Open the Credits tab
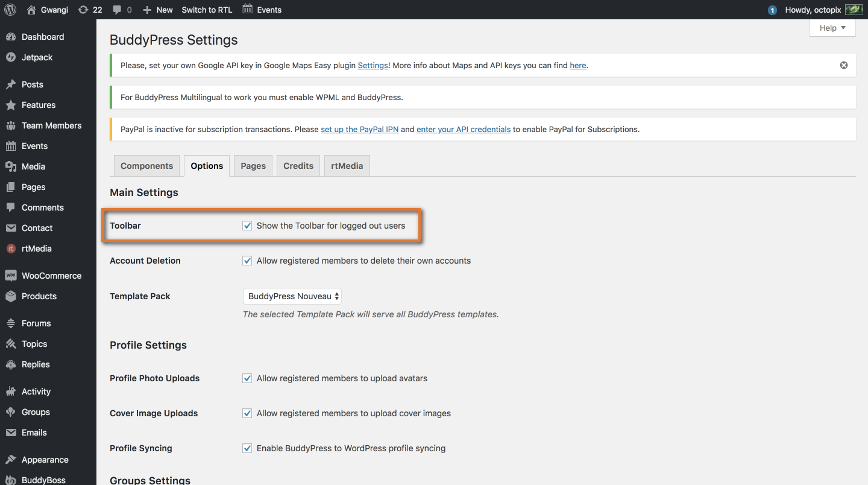This screenshot has height=485, width=868. click(298, 166)
